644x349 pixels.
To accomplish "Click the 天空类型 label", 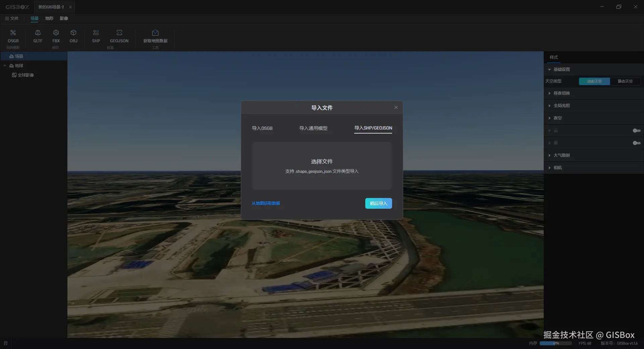I will (x=553, y=81).
